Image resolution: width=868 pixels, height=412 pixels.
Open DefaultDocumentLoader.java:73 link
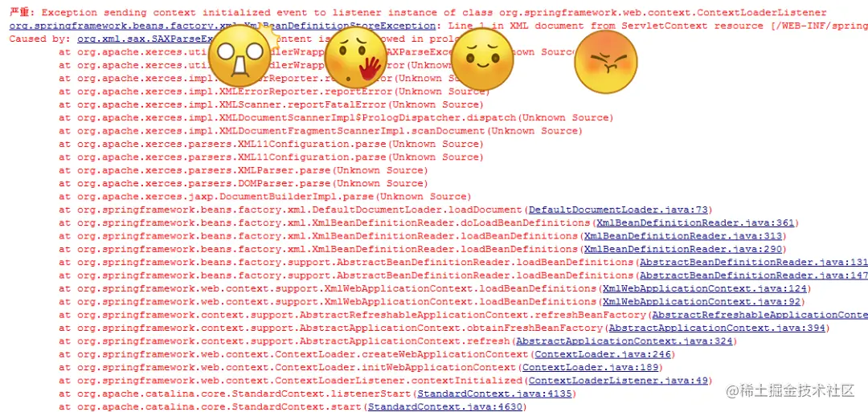(x=618, y=210)
